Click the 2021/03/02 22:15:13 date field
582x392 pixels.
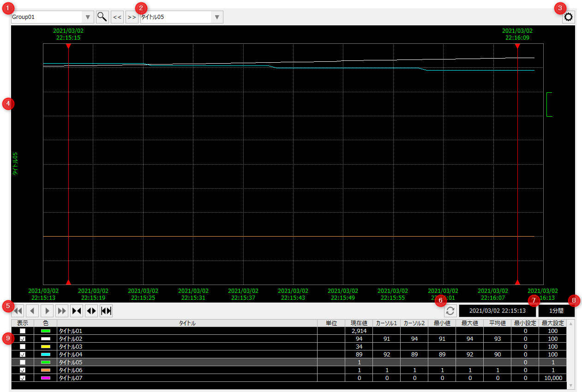pos(498,311)
